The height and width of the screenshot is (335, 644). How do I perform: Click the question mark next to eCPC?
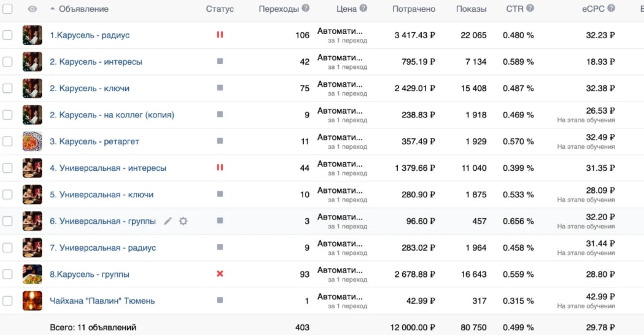click(611, 8)
